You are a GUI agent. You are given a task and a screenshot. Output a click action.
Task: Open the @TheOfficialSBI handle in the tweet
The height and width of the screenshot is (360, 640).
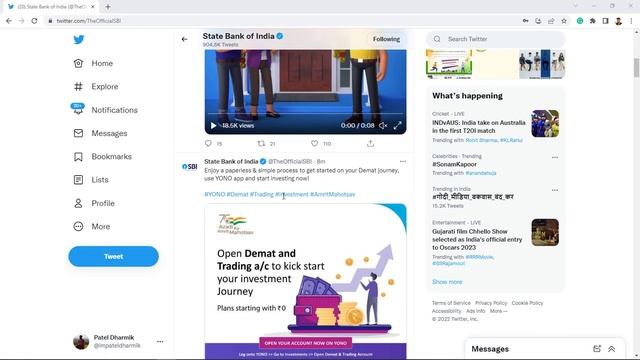point(290,162)
